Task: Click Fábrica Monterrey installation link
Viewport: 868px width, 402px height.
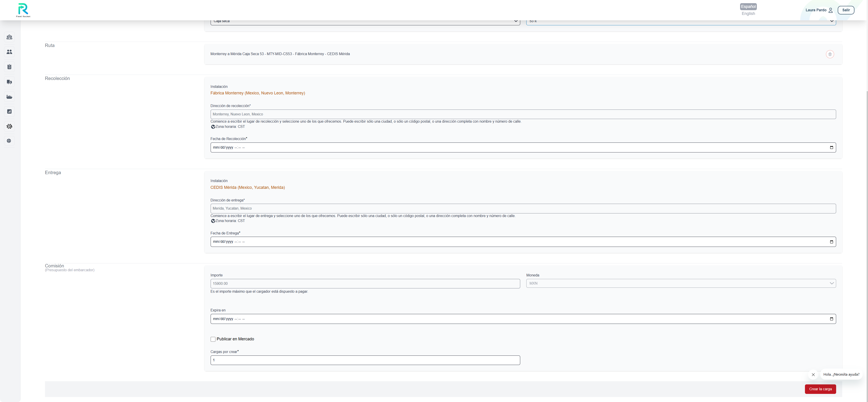Action: point(257,93)
